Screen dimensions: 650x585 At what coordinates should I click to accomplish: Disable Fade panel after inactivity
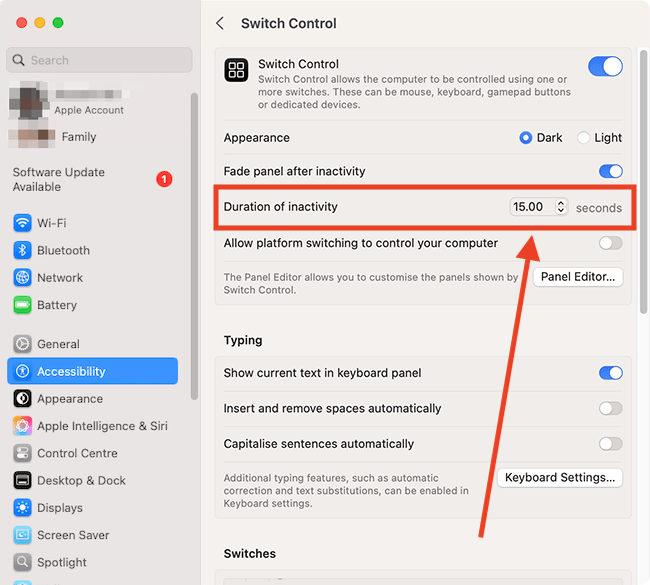click(611, 171)
